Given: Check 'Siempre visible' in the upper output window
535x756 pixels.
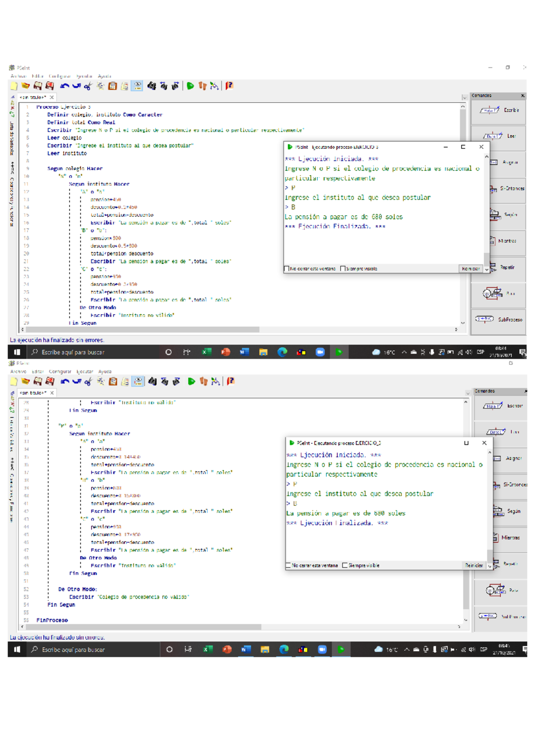Looking at the screenshot, I should [343, 269].
